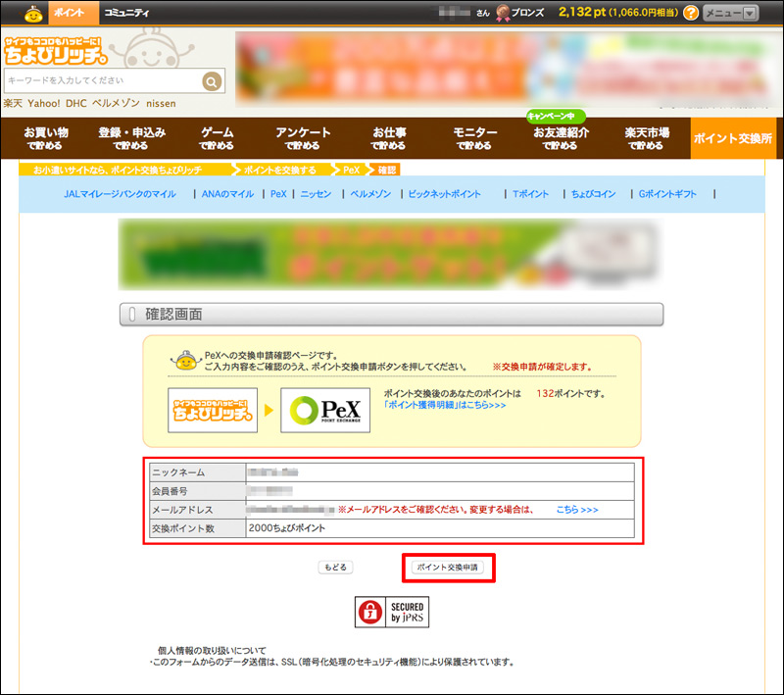Image resolution: width=784 pixels, height=695 pixels.
Task: Open Tポイント exchange link
Action: (530, 194)
